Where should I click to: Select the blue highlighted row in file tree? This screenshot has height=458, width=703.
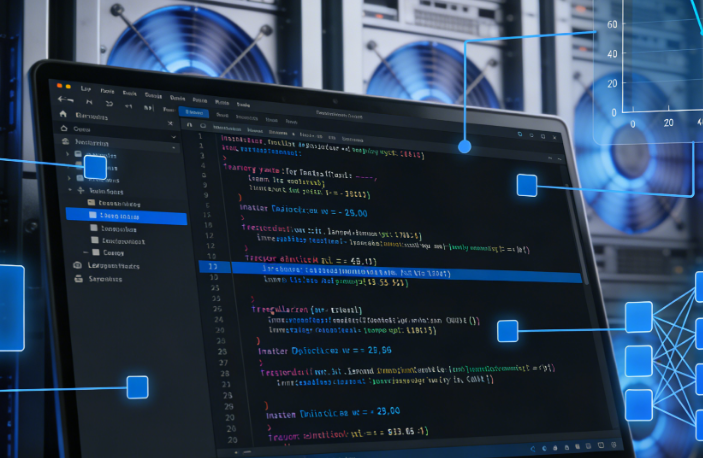126,216
